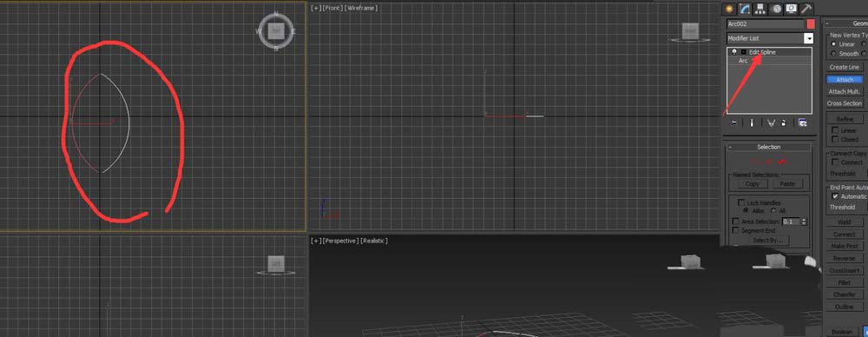The width and height of the screenshot is (868, 337).
Task: Uncheck End Point Automatic welding checkbox
Action: (835, 196)
